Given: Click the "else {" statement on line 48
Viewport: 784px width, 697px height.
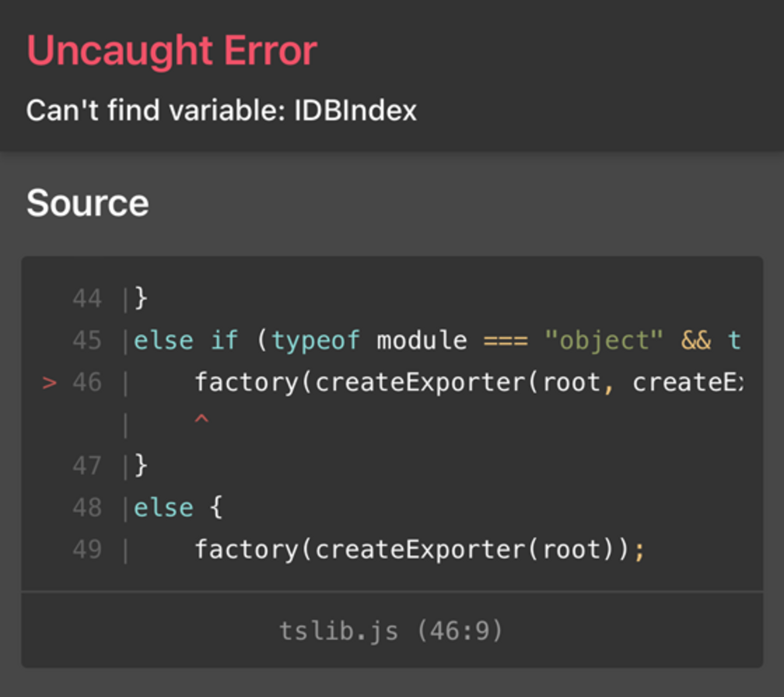Looking at the screenshot, I should point(178,508).
